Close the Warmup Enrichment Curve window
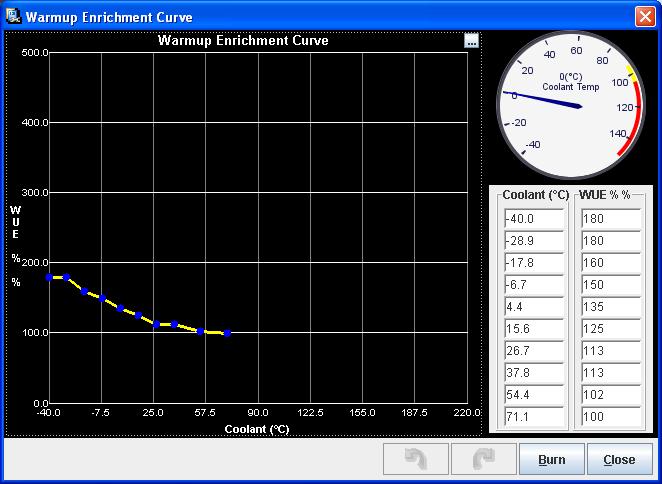Screen dimensions: 662x484 tap(645, 17)
